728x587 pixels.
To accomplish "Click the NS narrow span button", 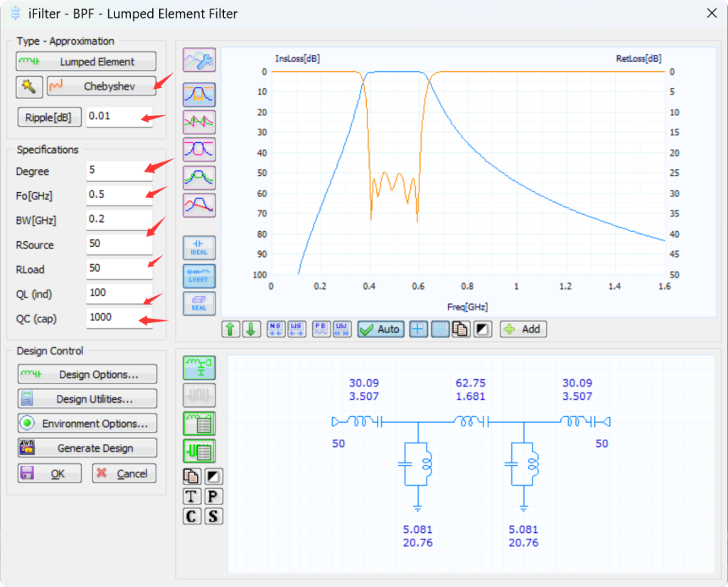I will pos(275,329).
